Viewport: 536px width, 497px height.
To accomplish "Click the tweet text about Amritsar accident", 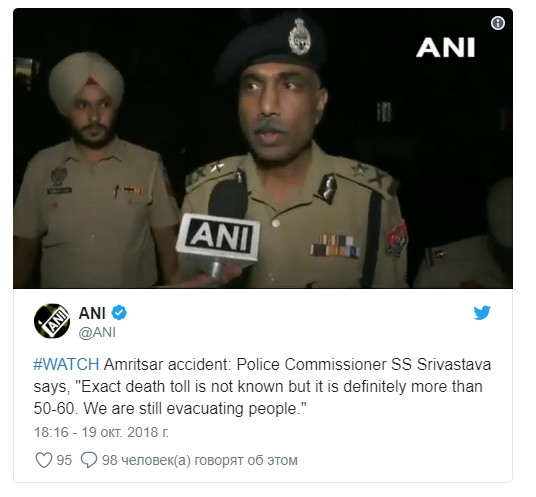I will (x=262, y=387).
